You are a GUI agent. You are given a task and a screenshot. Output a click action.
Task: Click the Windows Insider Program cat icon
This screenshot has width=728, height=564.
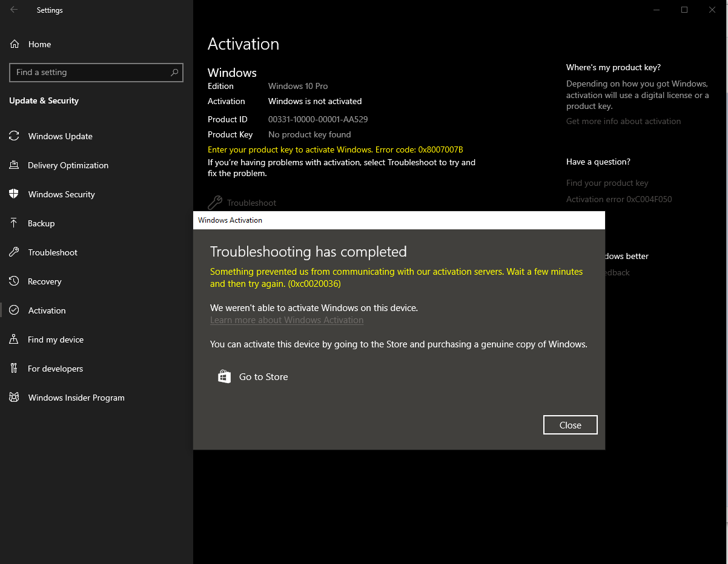[14, 398]
